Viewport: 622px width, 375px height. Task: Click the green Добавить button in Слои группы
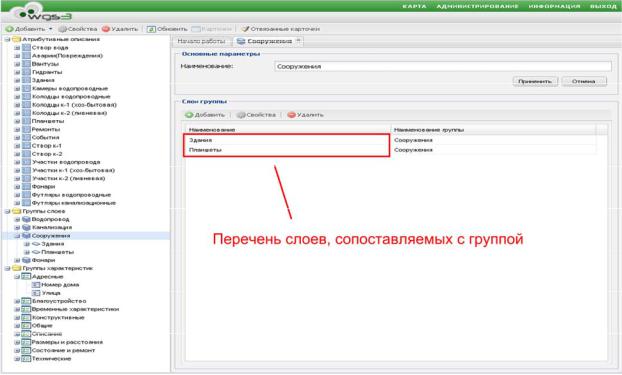pos(205,115)
